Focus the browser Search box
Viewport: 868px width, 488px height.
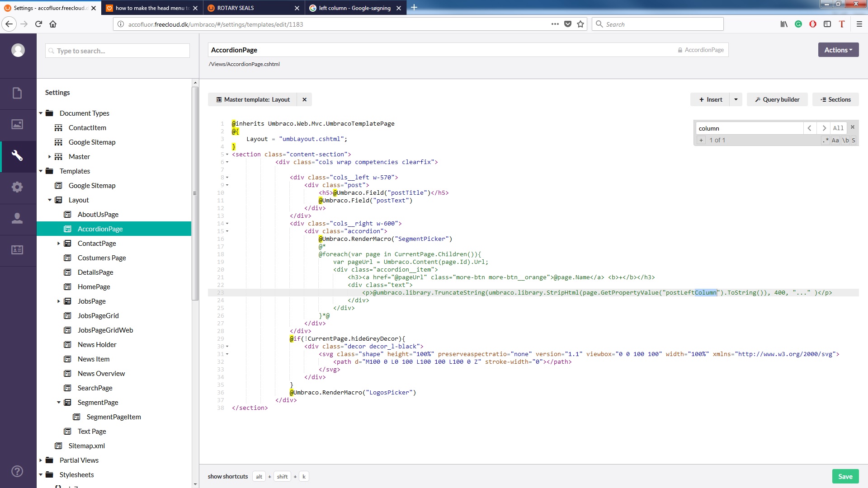[x=658, y=24]
